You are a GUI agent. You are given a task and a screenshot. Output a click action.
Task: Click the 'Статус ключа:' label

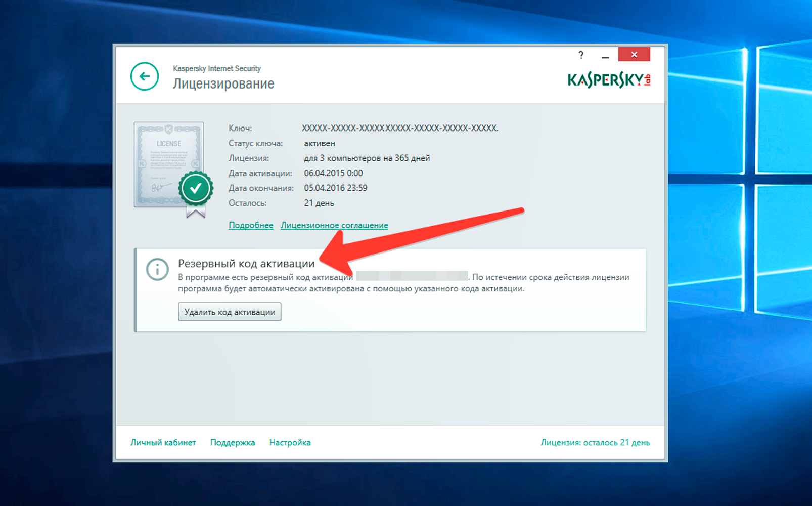(x=255, y=143)
